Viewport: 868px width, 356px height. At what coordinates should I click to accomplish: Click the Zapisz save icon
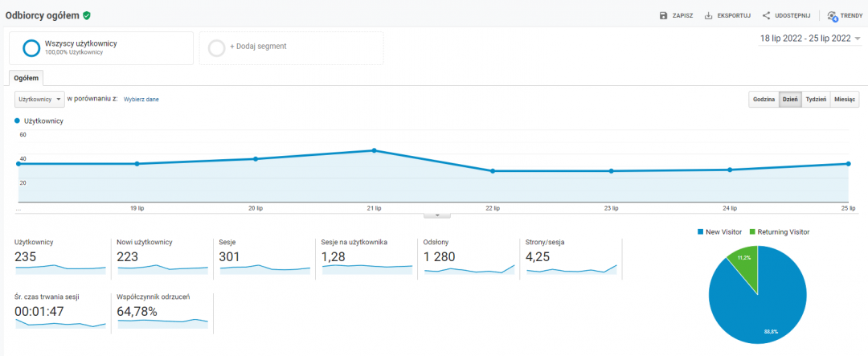click(x=663, y=15)
